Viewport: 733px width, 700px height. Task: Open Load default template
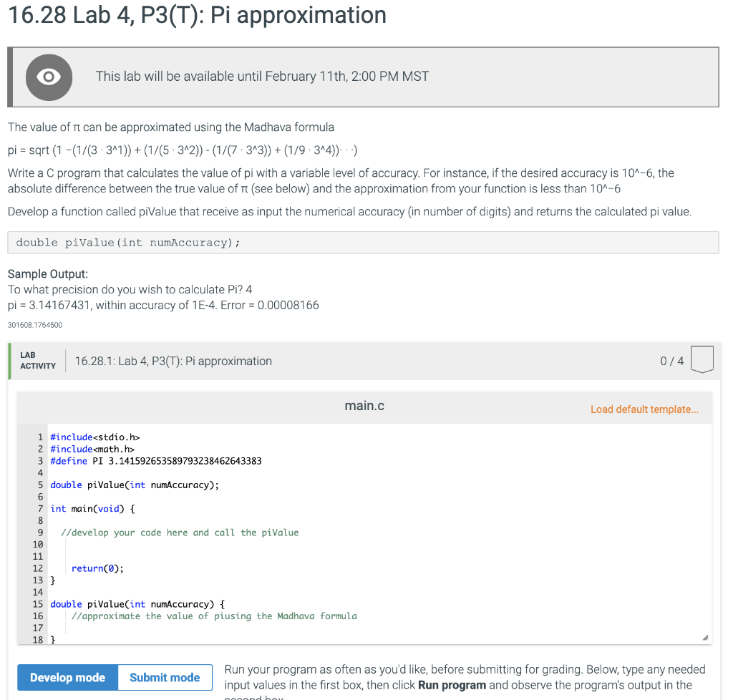tap(644, 409)
